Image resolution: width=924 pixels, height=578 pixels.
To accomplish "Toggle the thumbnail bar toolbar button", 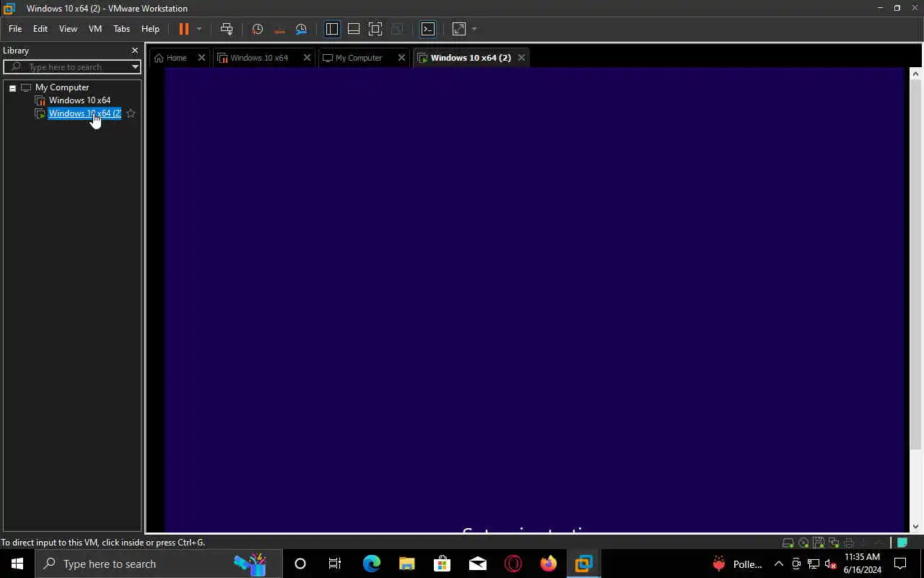I will click(354, 29).
